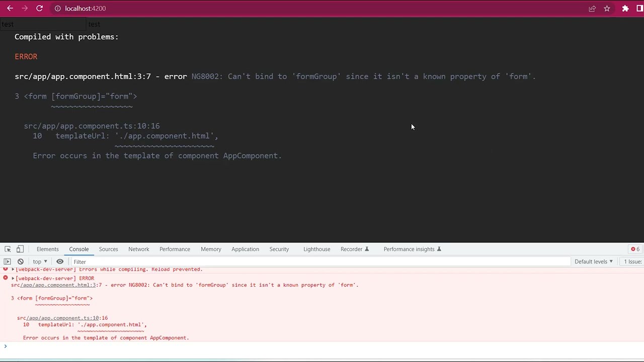Open the Memory tab
644x362 pixels.
211,249
